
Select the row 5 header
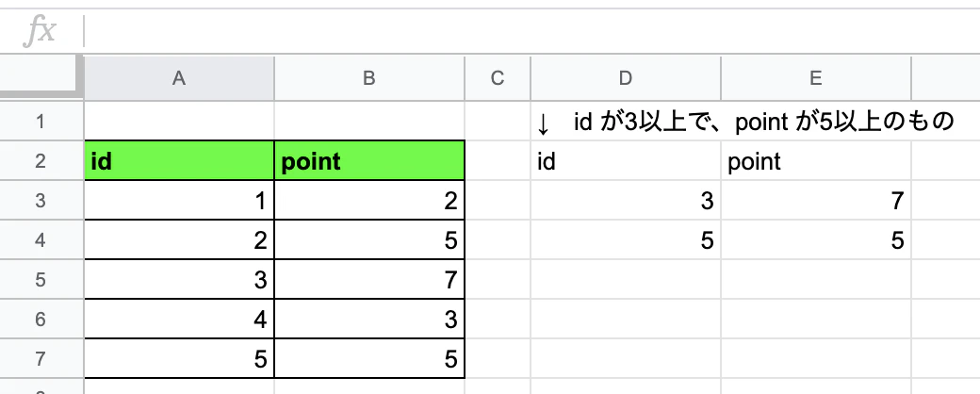tap(41, 280)
